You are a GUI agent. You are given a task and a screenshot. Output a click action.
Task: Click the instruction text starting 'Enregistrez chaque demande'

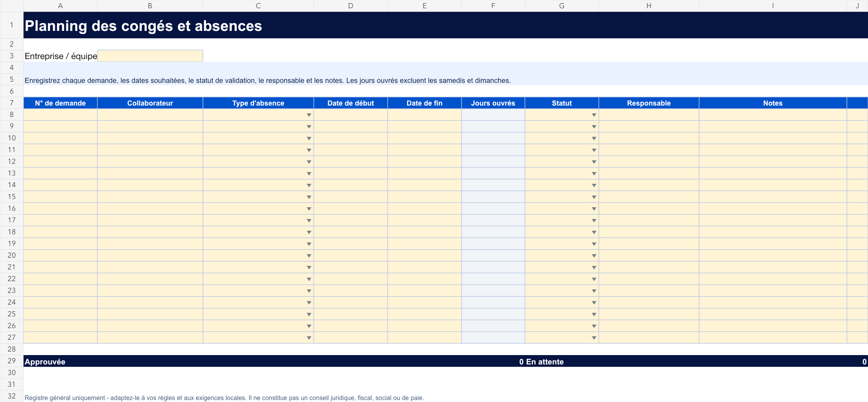click(x=267, y=81)
